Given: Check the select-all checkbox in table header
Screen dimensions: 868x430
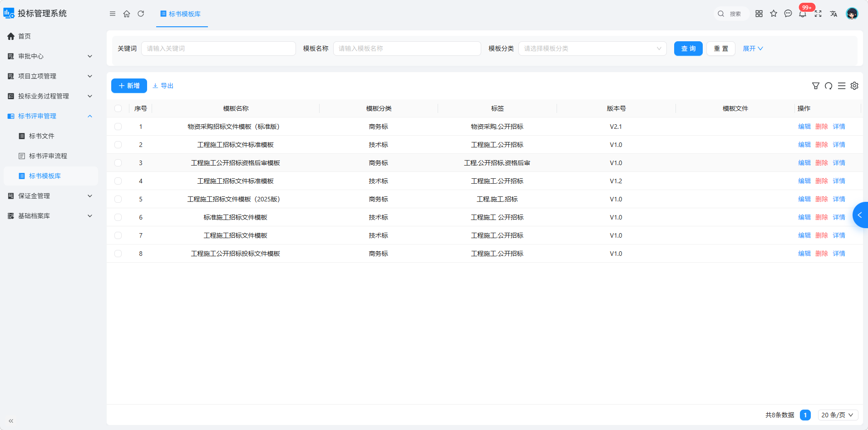Looking at the screenshot, I should (x=118, y=108).
